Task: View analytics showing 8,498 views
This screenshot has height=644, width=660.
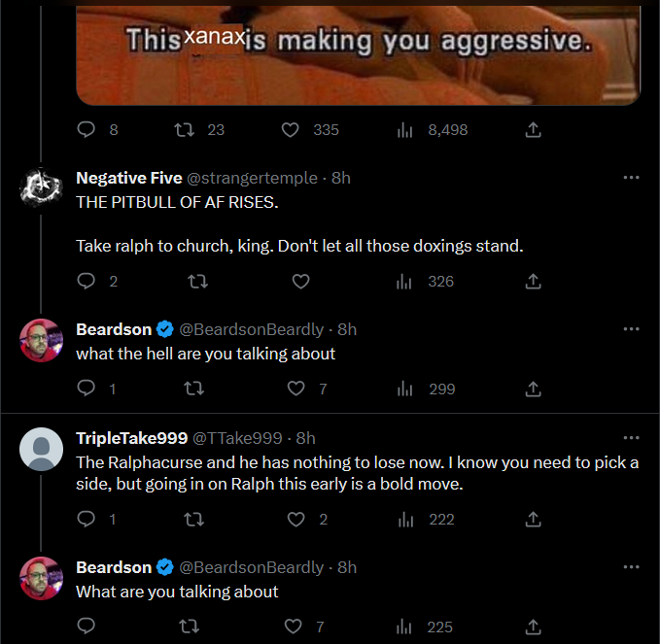Action: click(432, 130)
